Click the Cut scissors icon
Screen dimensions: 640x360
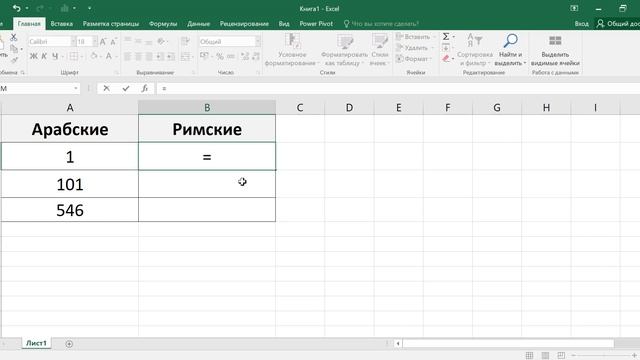[13, 37]
